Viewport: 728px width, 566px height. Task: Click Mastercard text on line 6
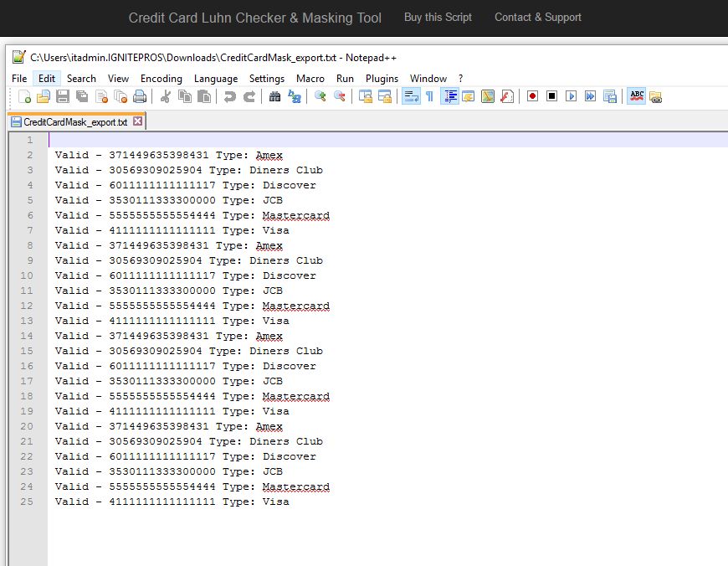point(296,215)
